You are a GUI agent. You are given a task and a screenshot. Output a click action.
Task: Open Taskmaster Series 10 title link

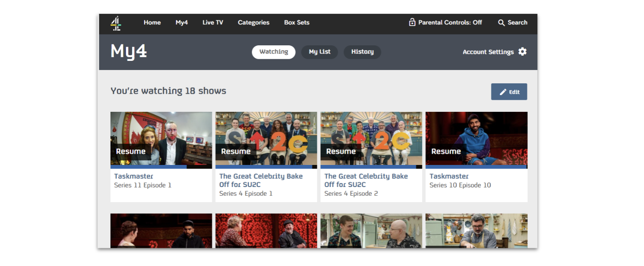coord(449,176)
